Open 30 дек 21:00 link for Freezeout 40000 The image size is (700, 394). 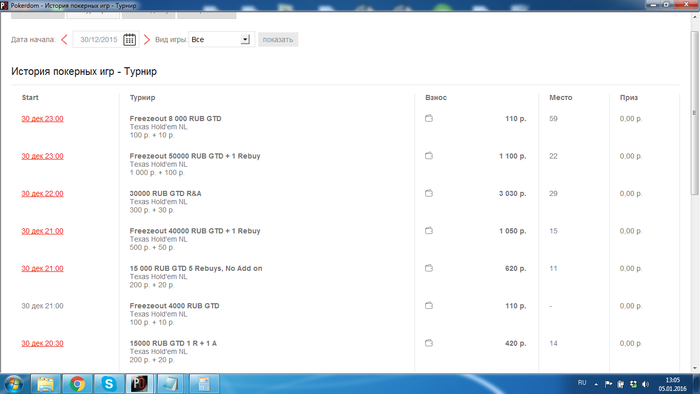42,231
